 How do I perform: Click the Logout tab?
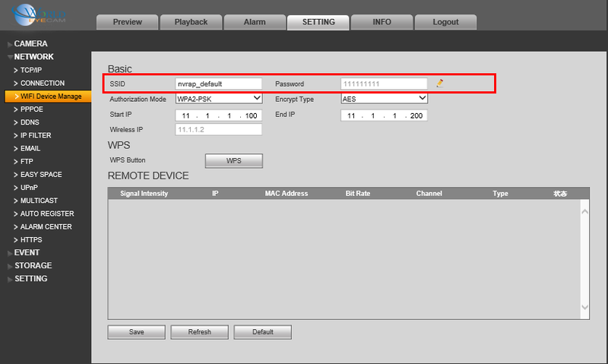click(445, 22)
